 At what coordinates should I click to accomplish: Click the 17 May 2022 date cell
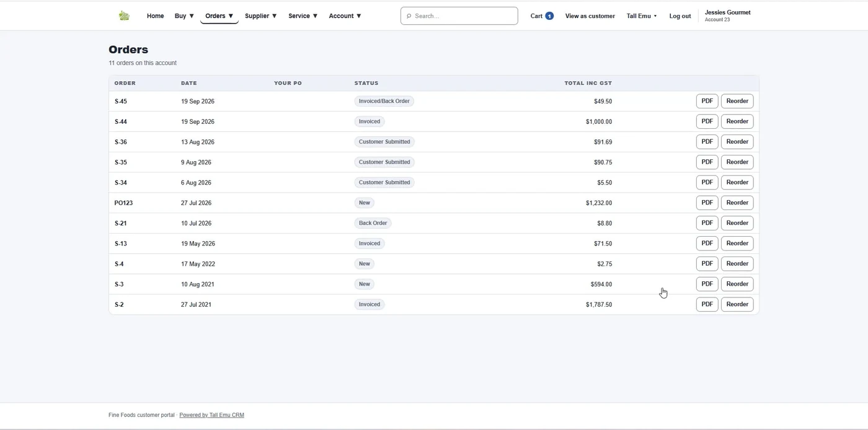(x=198, y=264)
